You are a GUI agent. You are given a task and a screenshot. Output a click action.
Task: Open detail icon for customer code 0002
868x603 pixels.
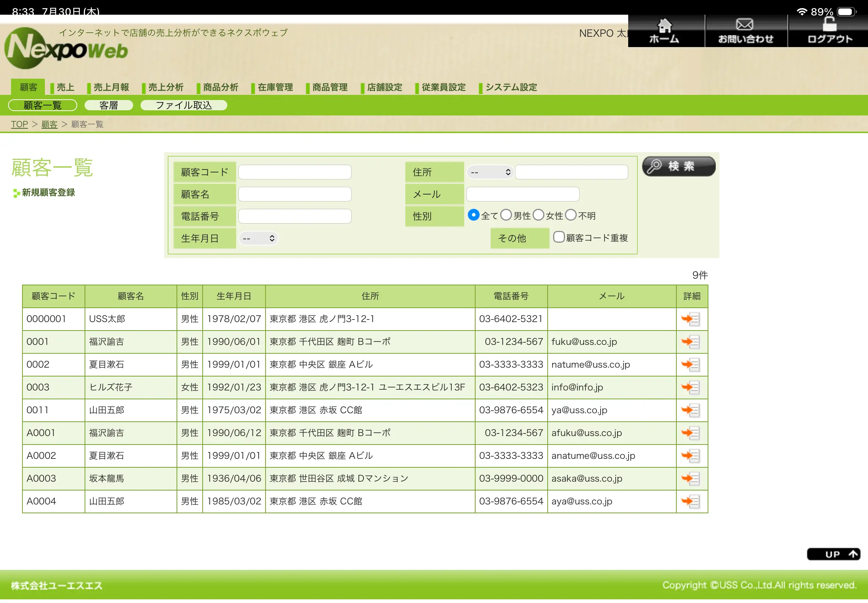click(x=690, y=365)
